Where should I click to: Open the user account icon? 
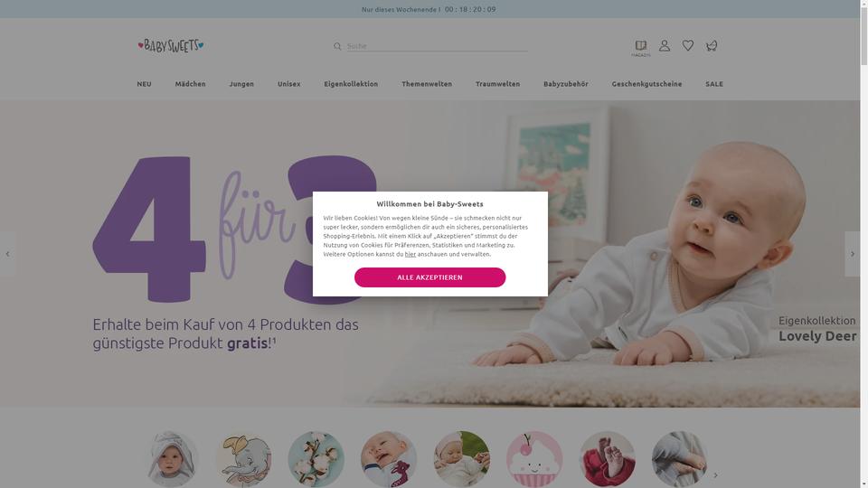665,46
